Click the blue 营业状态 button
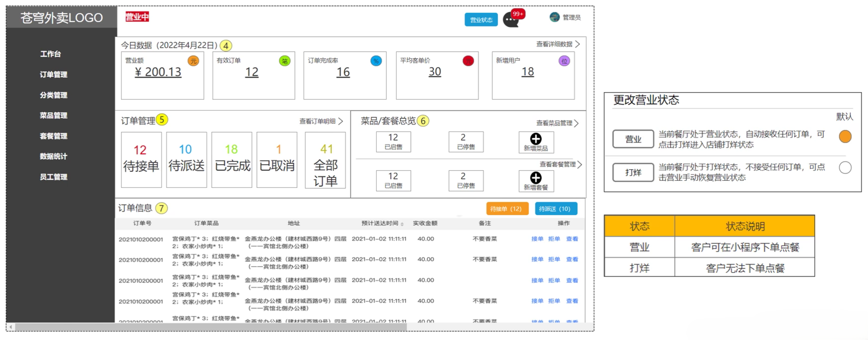The image size is (868, 340). pyautogui.click(x=481, y=20)
